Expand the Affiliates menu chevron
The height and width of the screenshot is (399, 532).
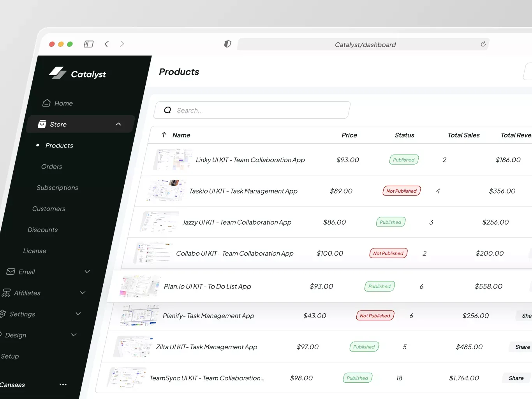click(83, 292)
